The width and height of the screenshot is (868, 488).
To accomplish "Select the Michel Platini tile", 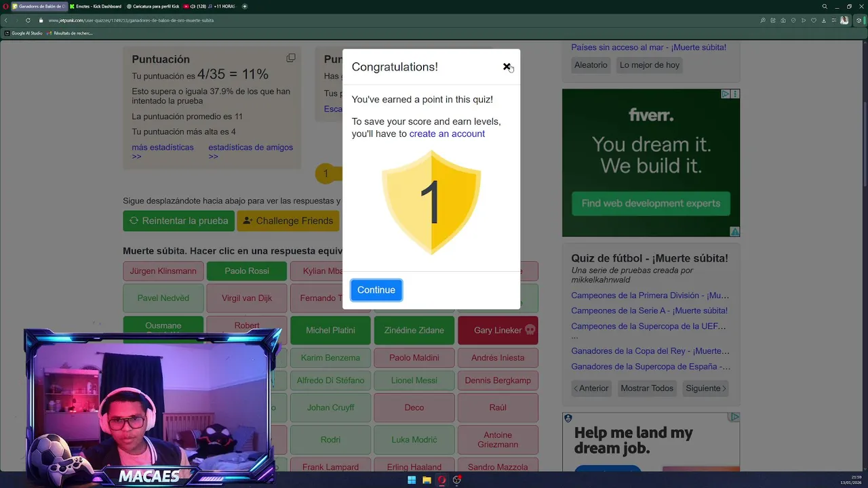I will 330,330.
